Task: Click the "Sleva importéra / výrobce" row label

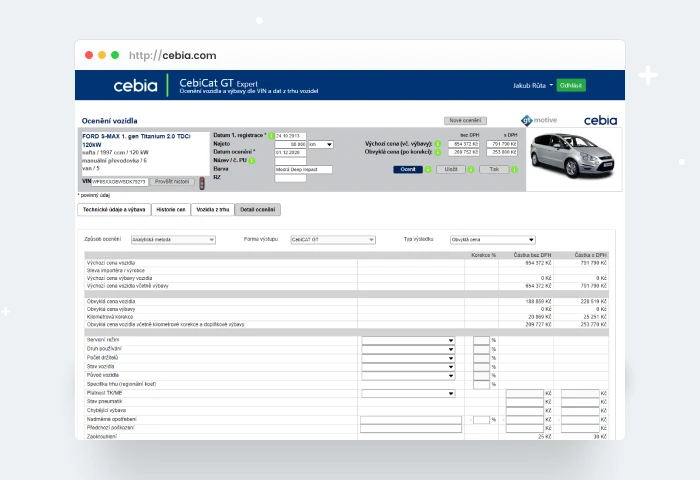Action: [116, 271]
